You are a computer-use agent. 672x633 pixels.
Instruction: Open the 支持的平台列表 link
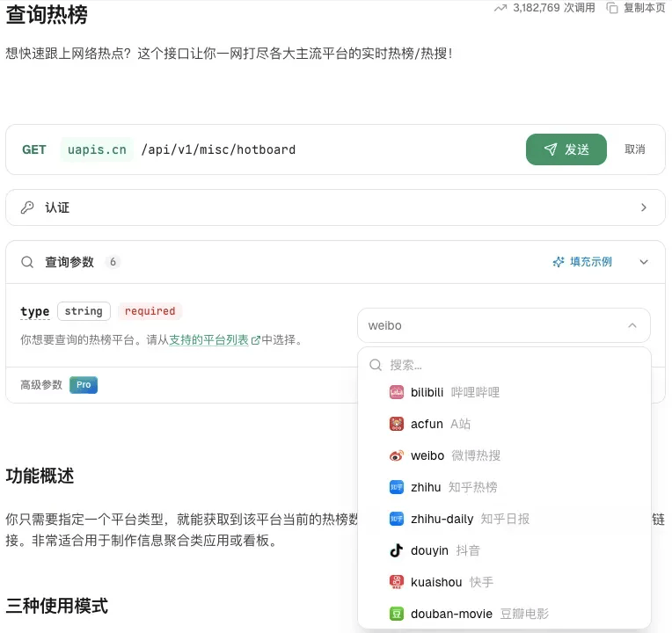pos(209,339)
